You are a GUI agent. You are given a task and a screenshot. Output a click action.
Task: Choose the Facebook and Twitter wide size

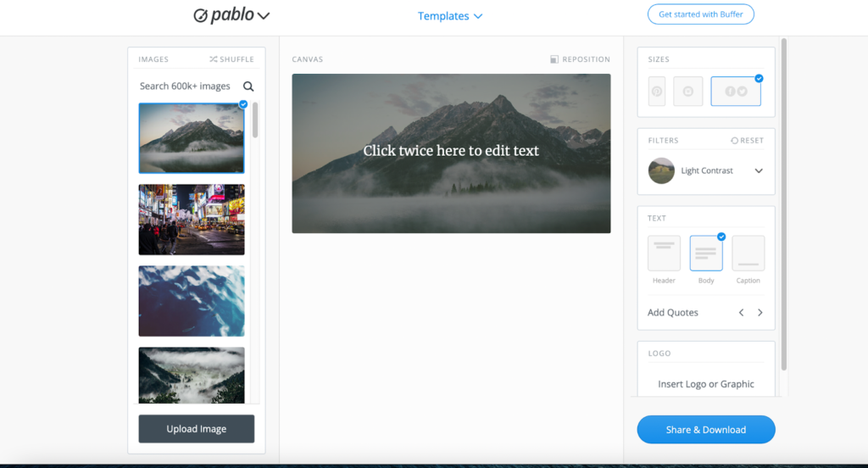735,92
